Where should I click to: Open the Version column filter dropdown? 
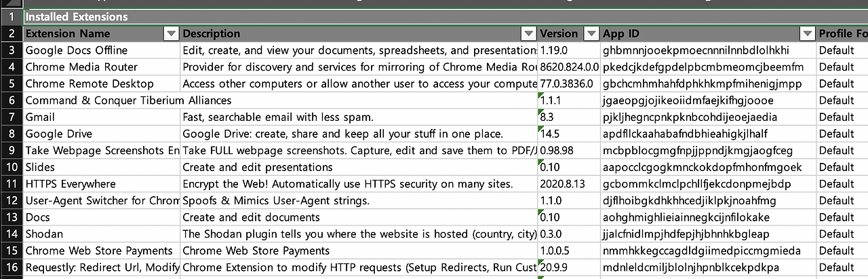point(592,33)
